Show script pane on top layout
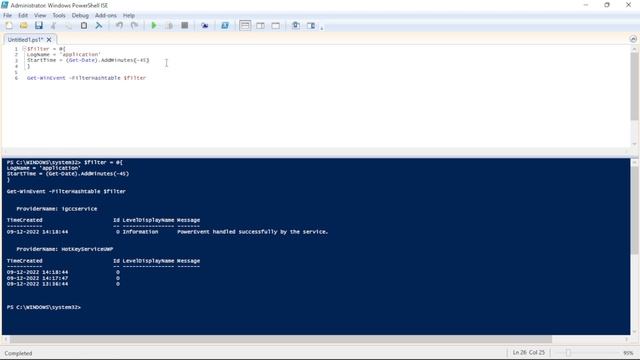The image size is (640, 360). tap(245, 25)
